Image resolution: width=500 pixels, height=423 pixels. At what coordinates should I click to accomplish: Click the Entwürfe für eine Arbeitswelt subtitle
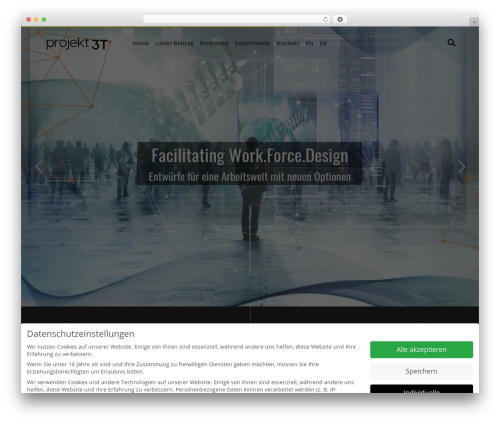pos(250,177)
